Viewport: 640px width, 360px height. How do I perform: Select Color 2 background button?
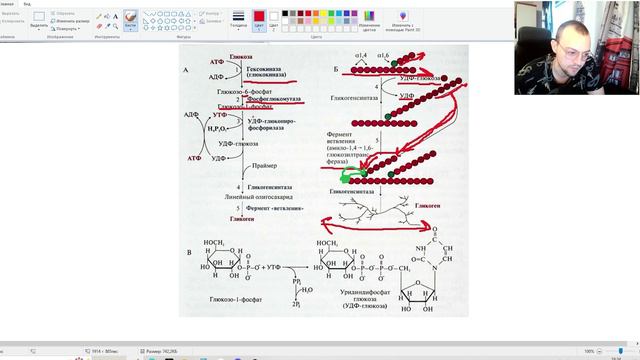[x=274, y=21]
